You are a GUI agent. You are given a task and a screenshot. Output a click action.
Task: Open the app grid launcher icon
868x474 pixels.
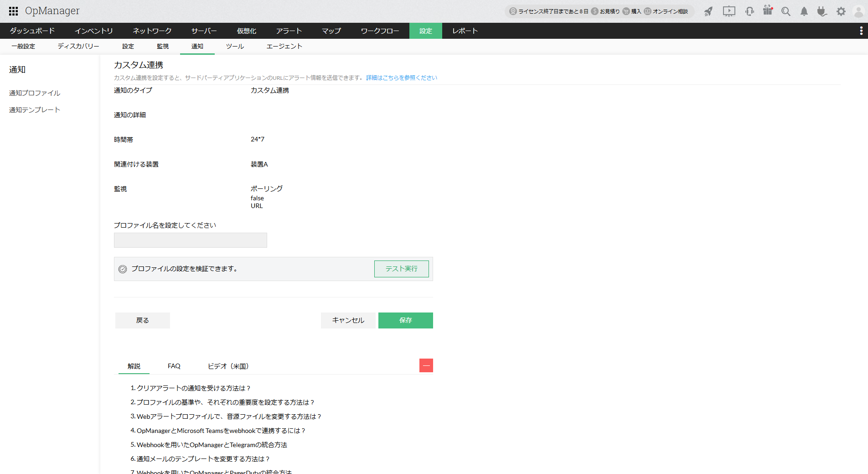[14, 11]
